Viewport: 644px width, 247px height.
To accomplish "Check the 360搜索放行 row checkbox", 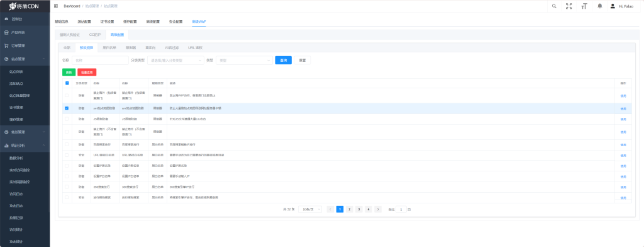I will pos(67,187).
